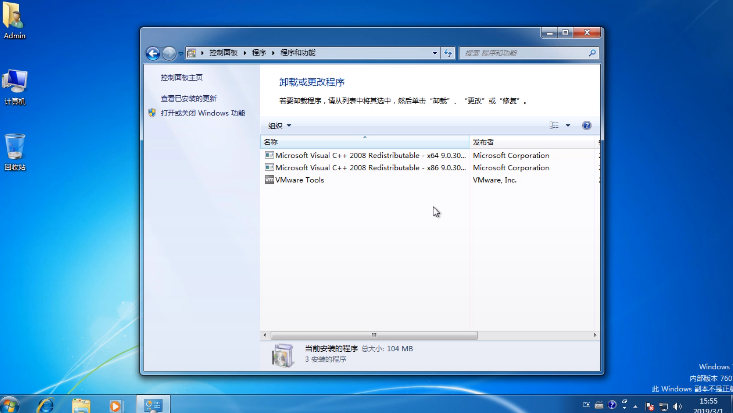Click the Forward navigation arrow
The width and height of the screenshot is (733, 413).
(169, 53)
